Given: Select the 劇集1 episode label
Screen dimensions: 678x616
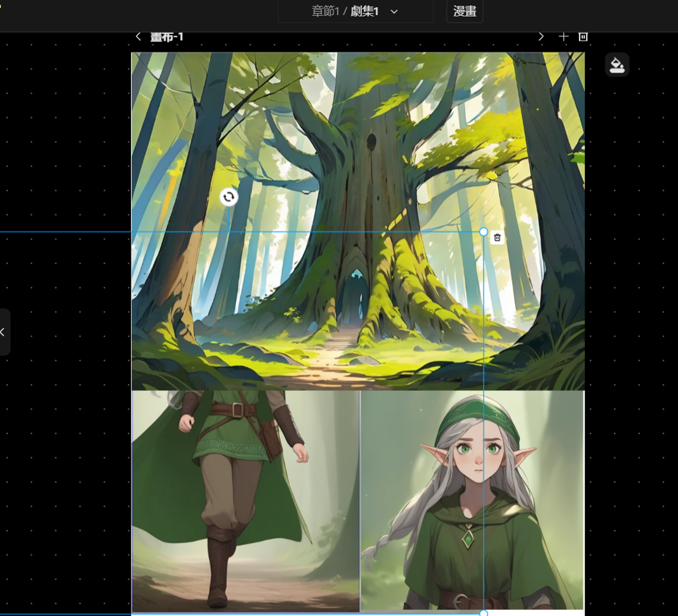Looking at the screenshot, I should click(x=365, y=11).
